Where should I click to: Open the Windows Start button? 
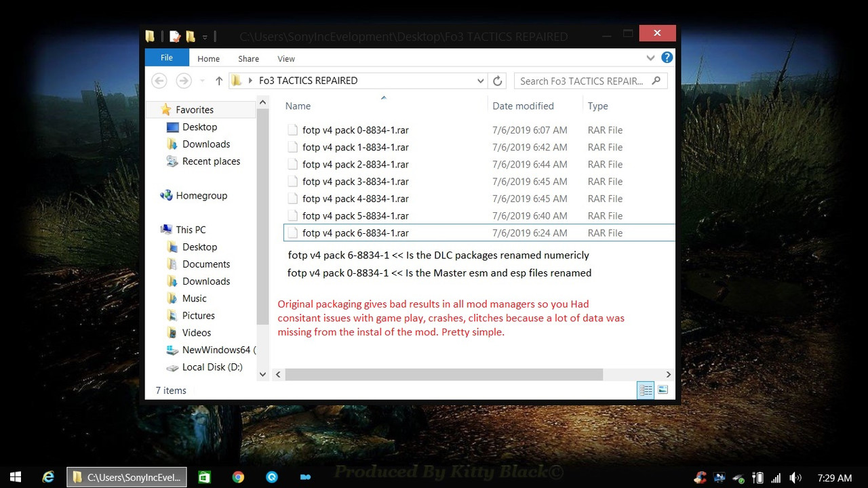[16, 477]
